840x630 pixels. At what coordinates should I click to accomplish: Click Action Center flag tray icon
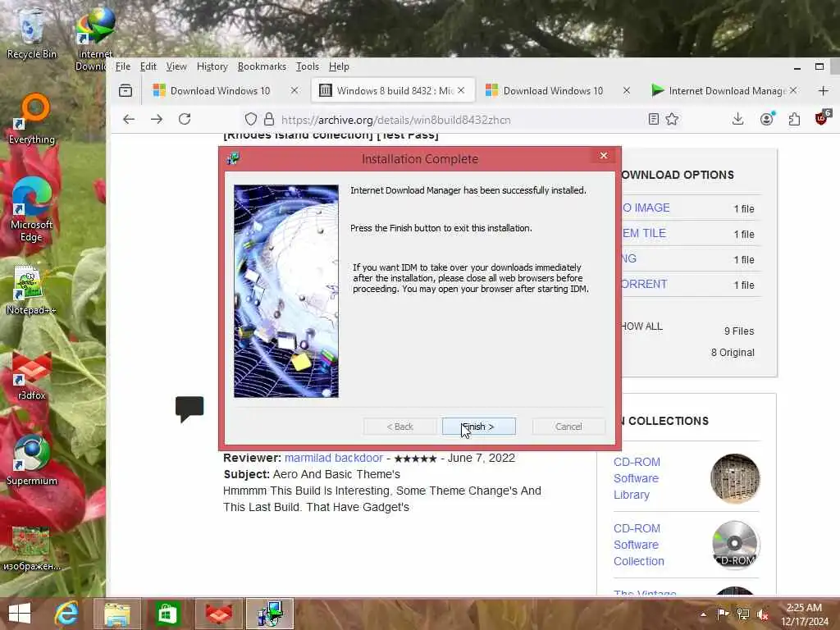723,614
